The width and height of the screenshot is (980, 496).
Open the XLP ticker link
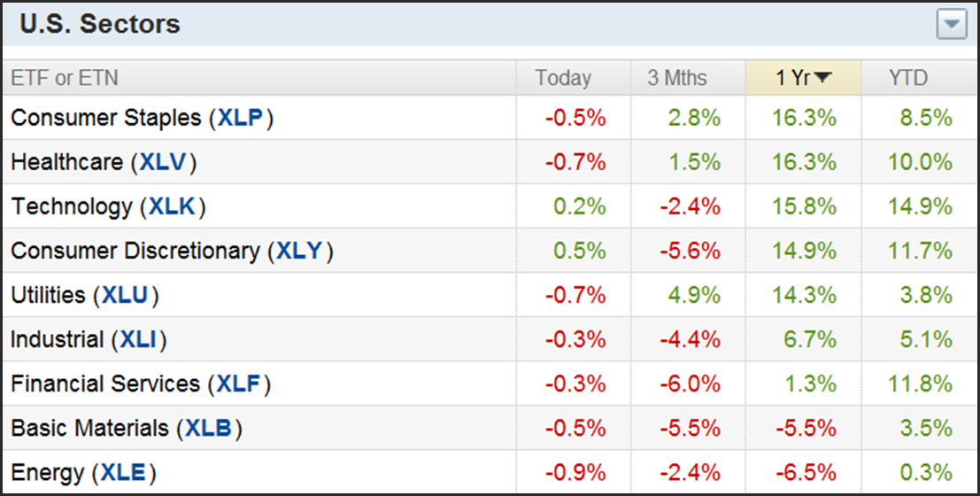241,118
